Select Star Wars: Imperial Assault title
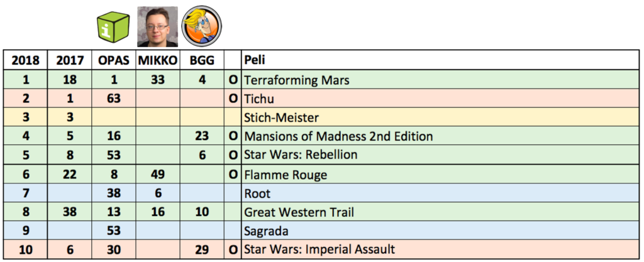644x262 pixels. click(319, 249)
